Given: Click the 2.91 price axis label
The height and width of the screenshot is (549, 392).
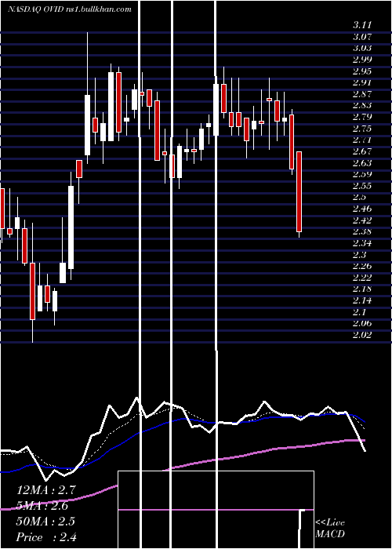Looking at the screenshot, I should tap(362, 82).
